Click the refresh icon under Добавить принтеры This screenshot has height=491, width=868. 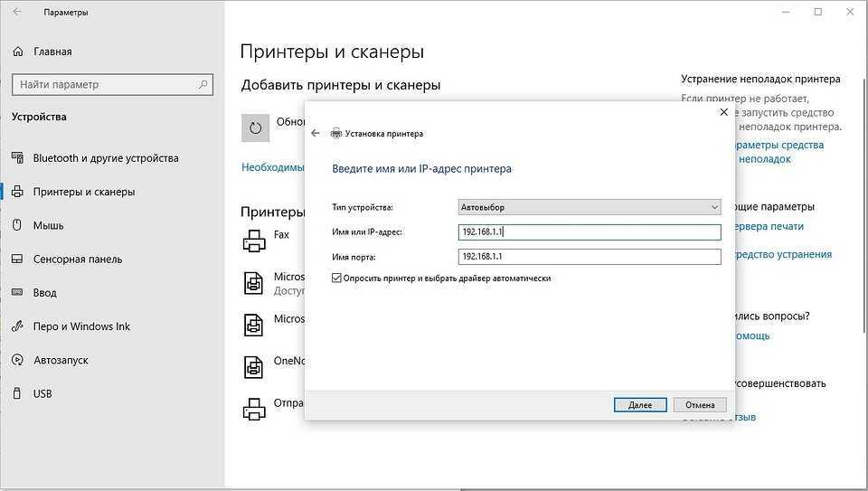[x=255, y=127]
